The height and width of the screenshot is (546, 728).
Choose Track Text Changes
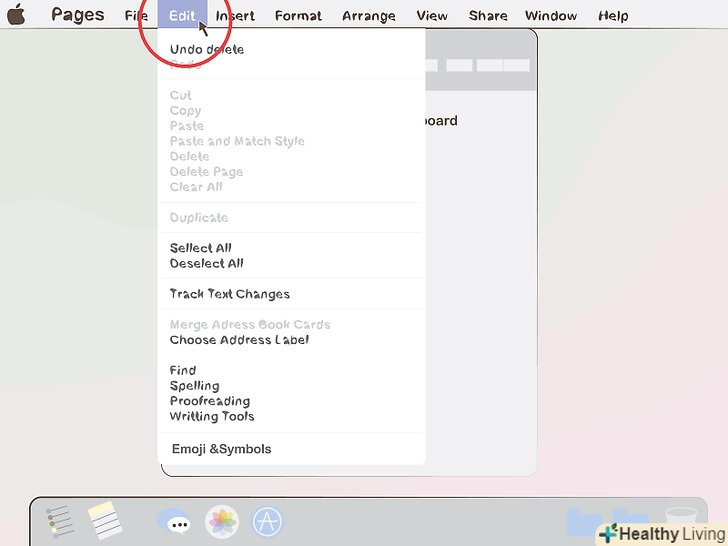pyautogui.click(x=230, y=294)
